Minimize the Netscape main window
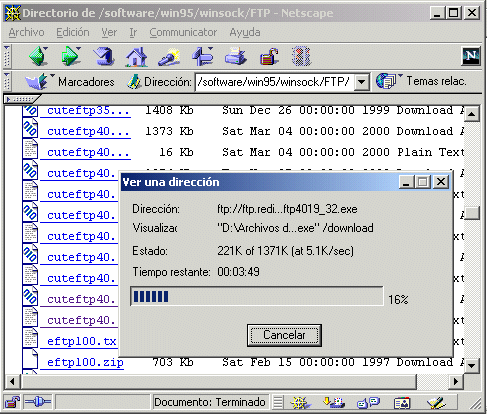The image size is (487, 414). 437,13
